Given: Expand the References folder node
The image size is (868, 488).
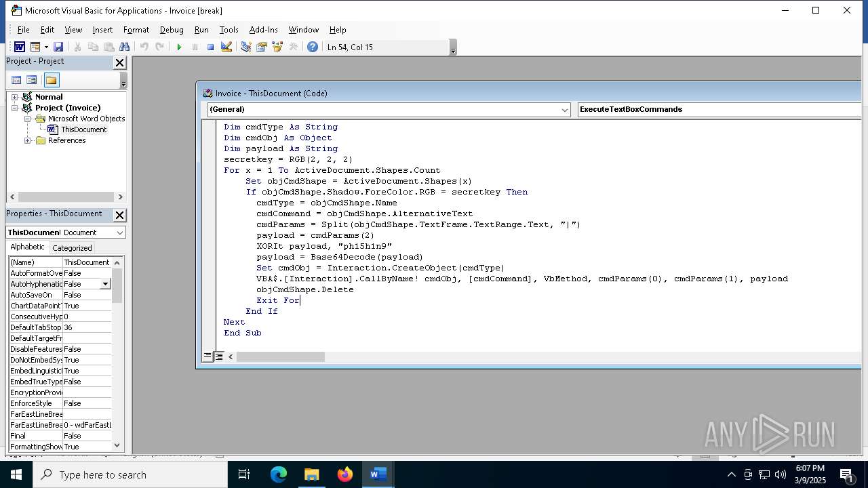Looking at the screenshot, I should coord(28,140).
